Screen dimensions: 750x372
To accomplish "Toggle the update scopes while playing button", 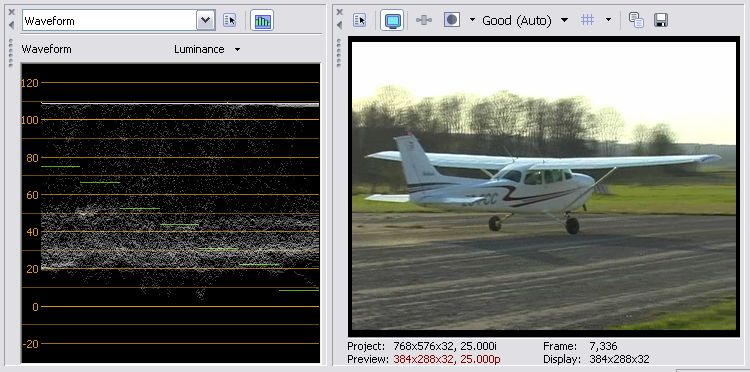I will (262, 21).
